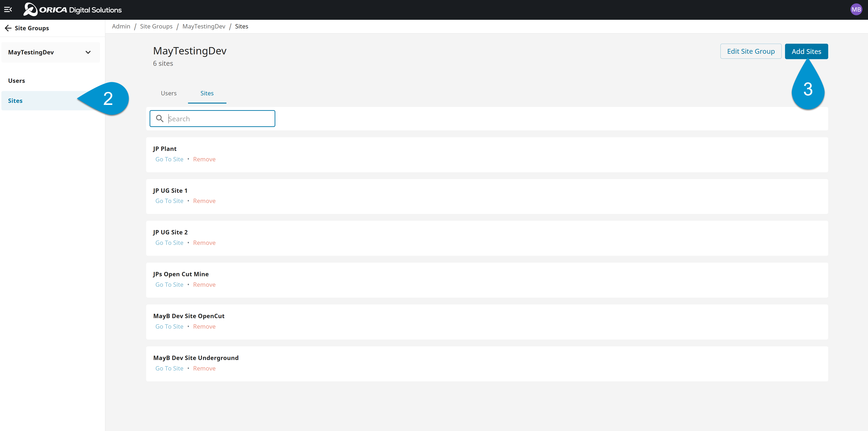Click the back arrow beside Site Groups
Screen dimensions: 868x431
tap(8, 28)
